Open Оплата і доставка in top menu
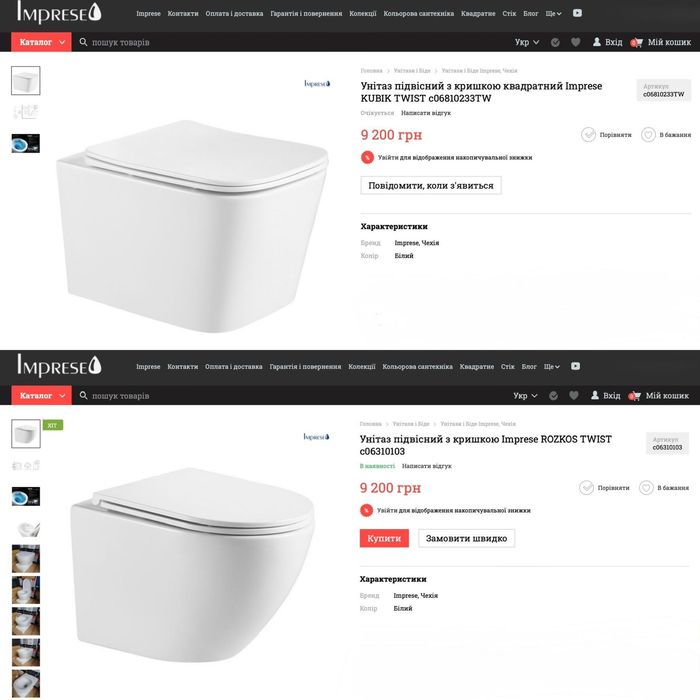The width and height of the screenshot is (700, 700). tap(234, 13)
